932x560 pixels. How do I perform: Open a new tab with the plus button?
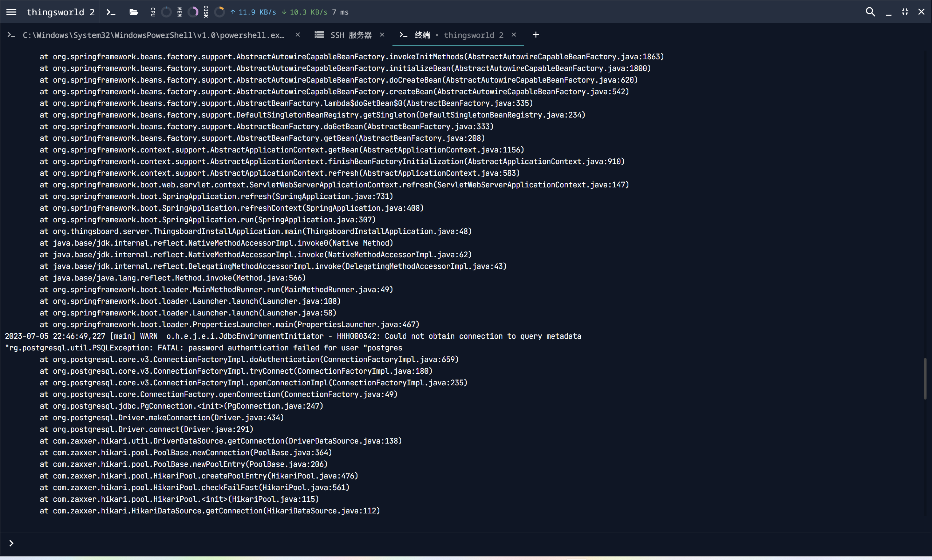[x=535, y=35]
